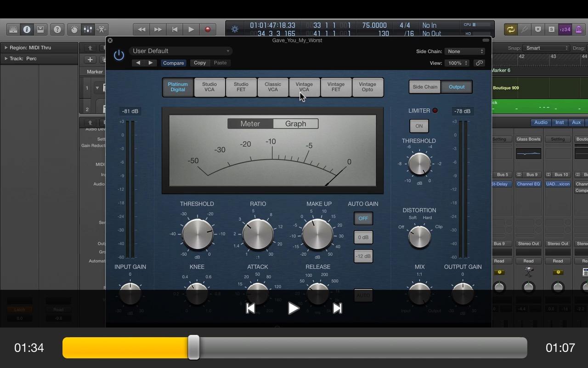This screenshot has height=368, width=588.
Task: Click the Copy settings button
Action: [200, 63]
